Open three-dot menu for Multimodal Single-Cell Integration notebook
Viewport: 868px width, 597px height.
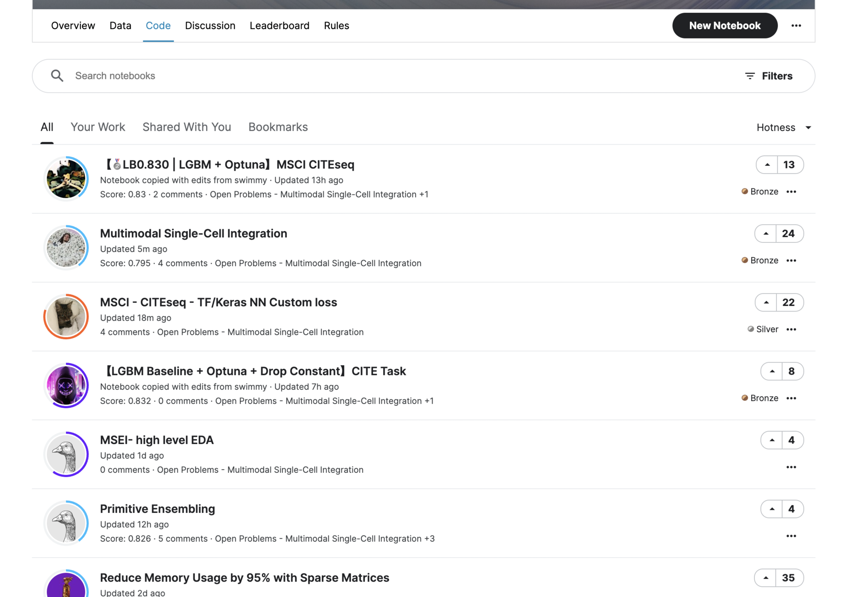tap(791, 260)
